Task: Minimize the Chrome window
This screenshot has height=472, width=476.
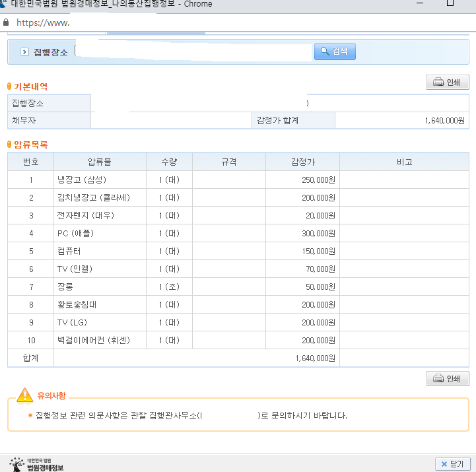Action: pos(420,3)
